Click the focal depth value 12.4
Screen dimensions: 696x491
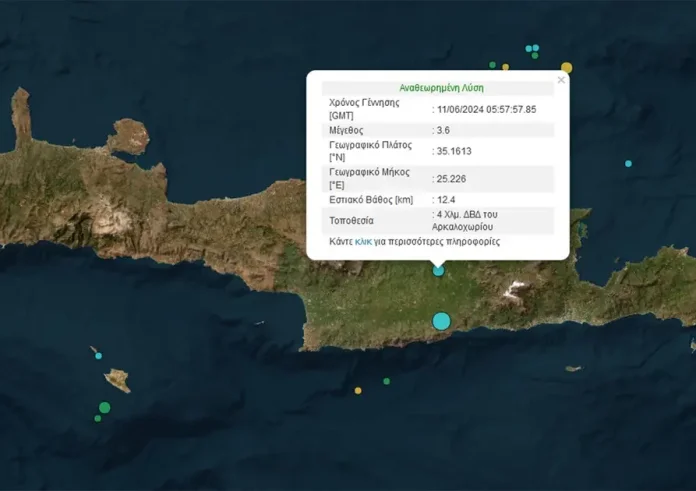(446, 200)
